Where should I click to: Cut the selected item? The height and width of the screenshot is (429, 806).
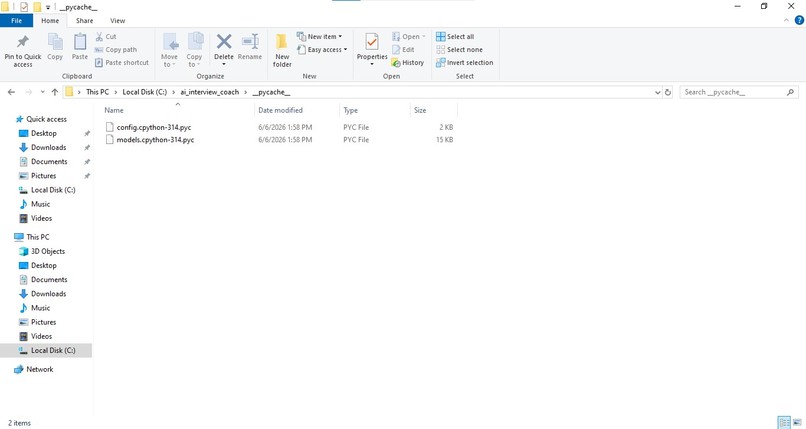(106, 36)
